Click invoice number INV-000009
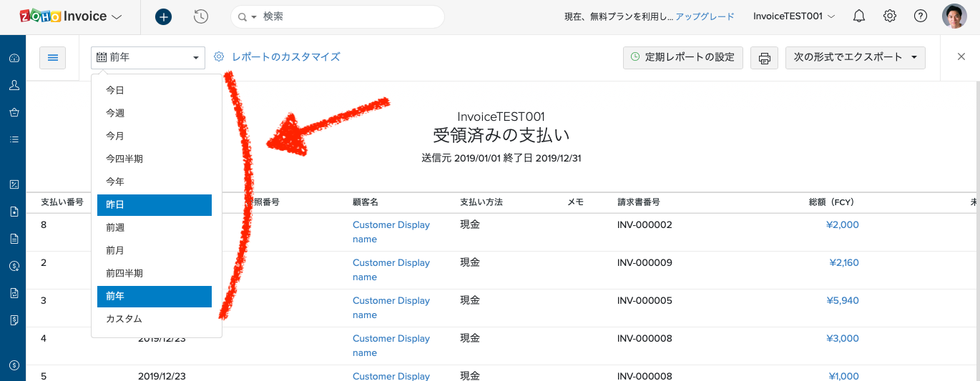 pos(645,262)
